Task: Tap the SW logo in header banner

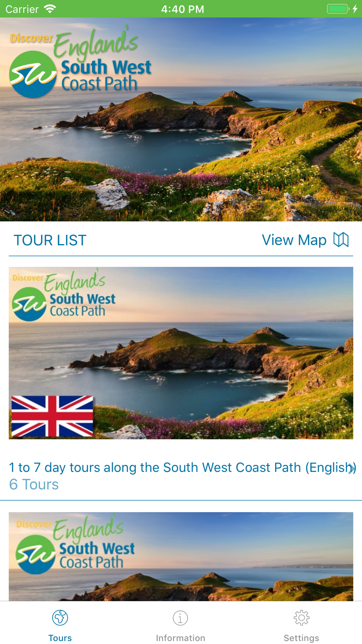Action: 33,74
